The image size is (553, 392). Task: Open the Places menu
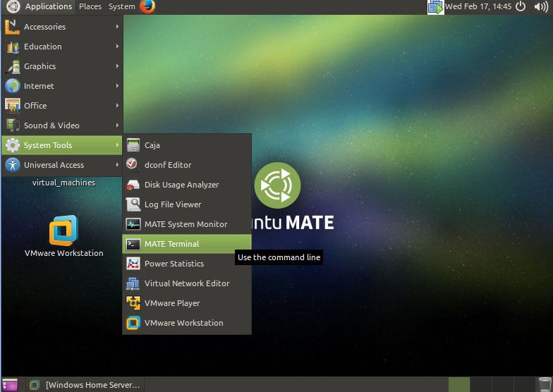coord(90,6)
